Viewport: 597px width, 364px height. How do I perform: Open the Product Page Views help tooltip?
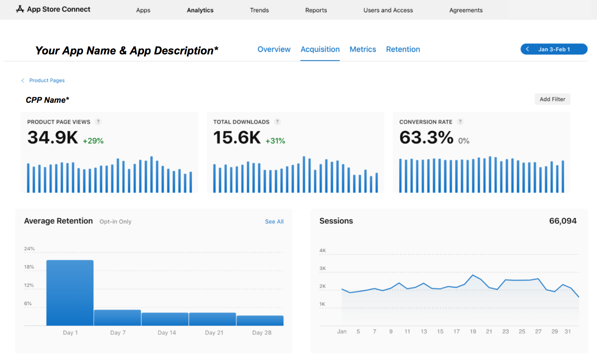(98, 122)
